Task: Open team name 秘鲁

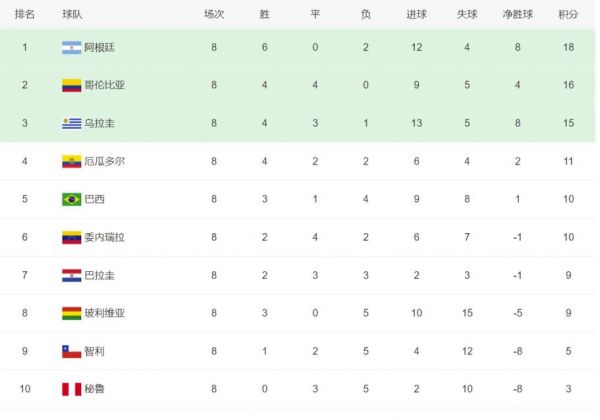Action: 95,389
